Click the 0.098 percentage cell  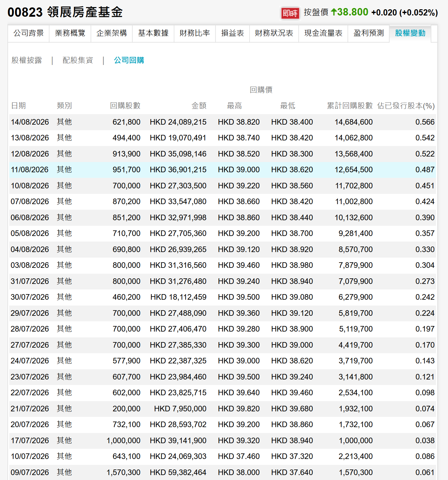click(x=425, y=393)
